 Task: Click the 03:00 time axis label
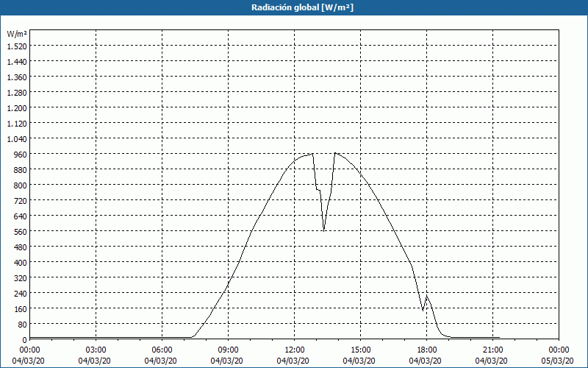[96, 350]
